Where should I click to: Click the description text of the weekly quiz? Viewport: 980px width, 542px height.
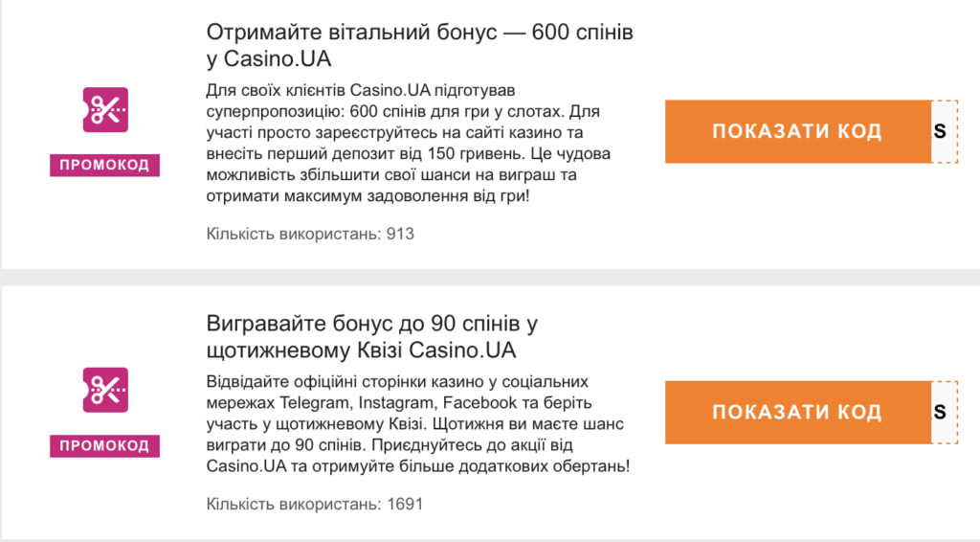418,423
